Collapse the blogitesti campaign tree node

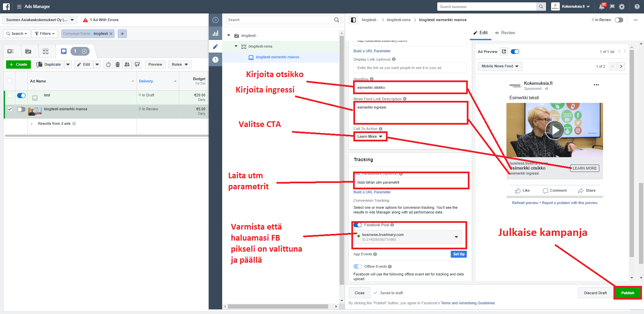coord(229,36)
